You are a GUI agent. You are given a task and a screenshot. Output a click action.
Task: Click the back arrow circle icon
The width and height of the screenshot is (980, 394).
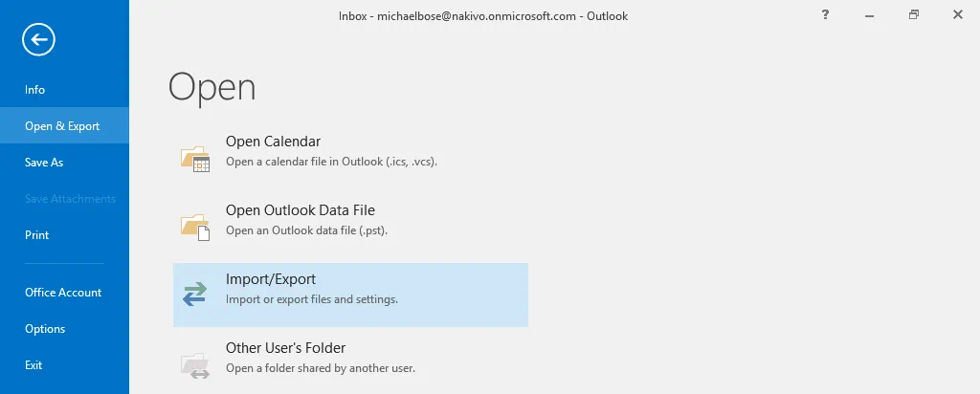[x=39, y=39]
